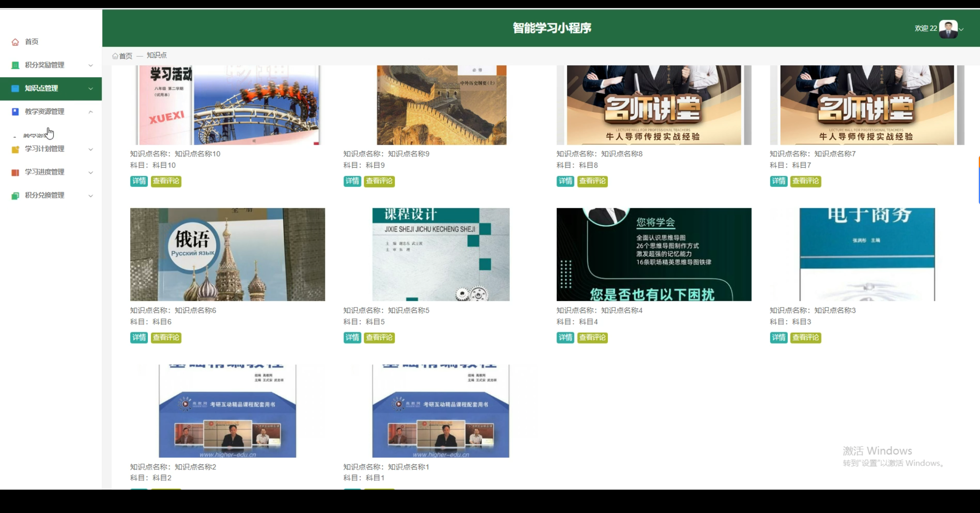
Task: Click 详情 button for 知识点名称10
Action: pyautogui.click(x=139, y=181)
